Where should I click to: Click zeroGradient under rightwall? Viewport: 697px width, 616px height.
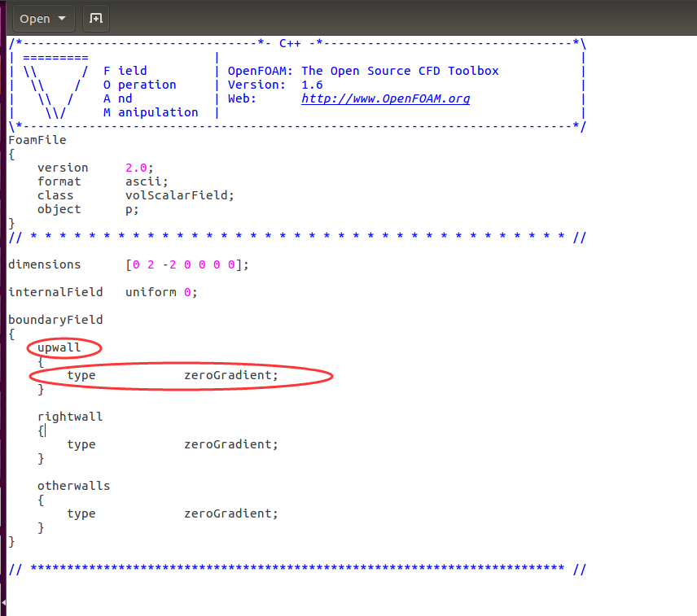point(230,444)
